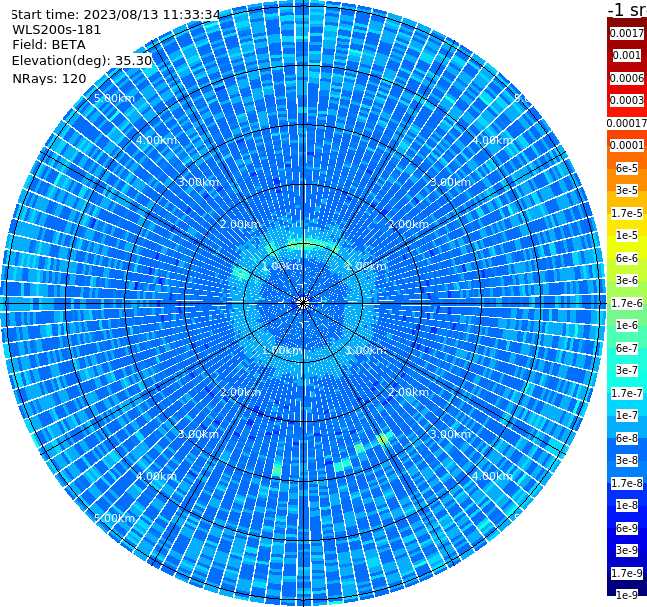Viewport: 647px width, 607px height.
Task: Click the 5.00km ring label in upper-left quadrant
Action: point(114,98)
